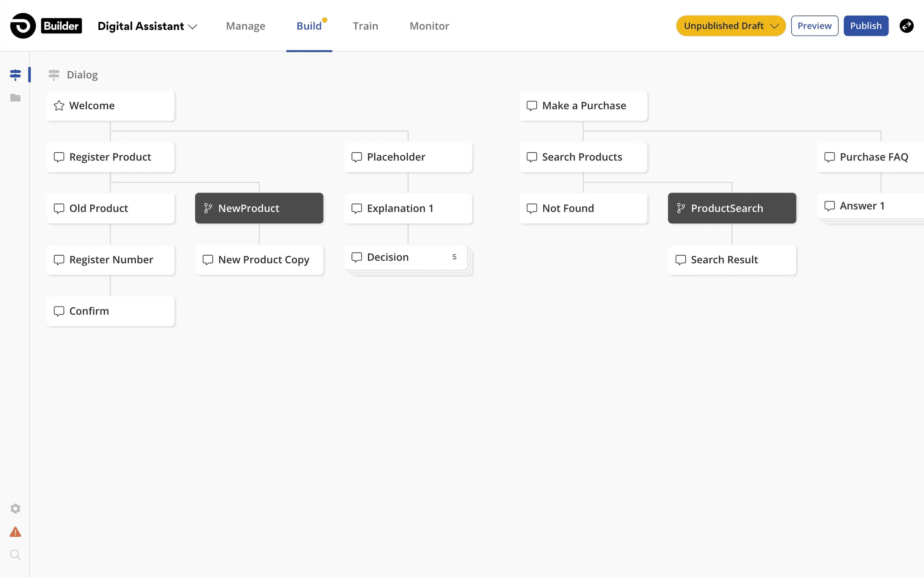
Task: Open the Unpublished Draft dropdown
Action: coord(730,26)
